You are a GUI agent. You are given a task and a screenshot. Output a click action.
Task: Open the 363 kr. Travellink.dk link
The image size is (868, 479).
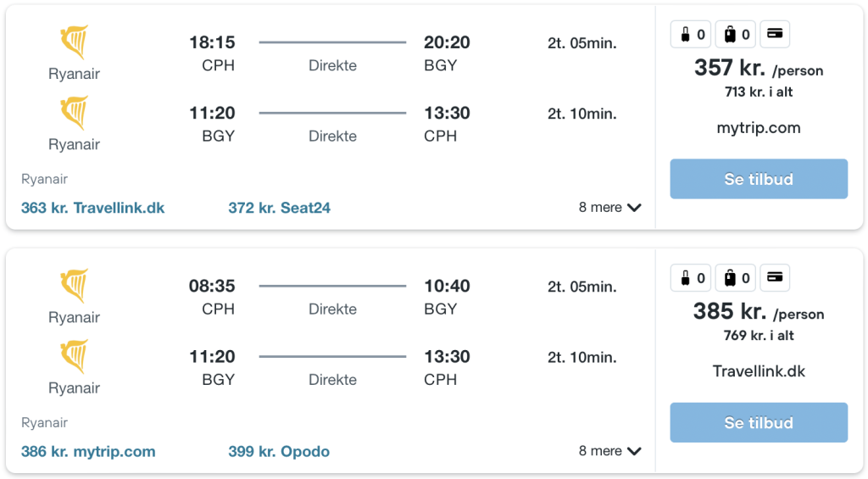click(93, 208)
